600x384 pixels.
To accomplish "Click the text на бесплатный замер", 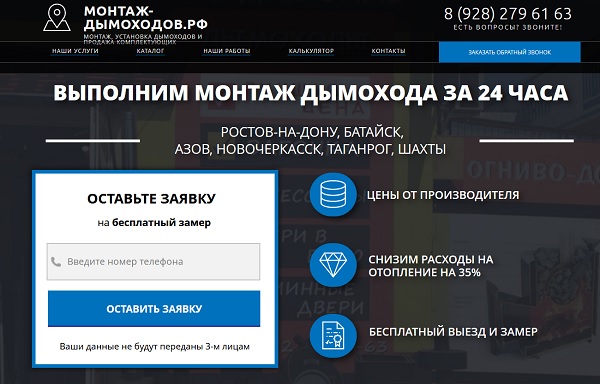I will click(154, 223).
